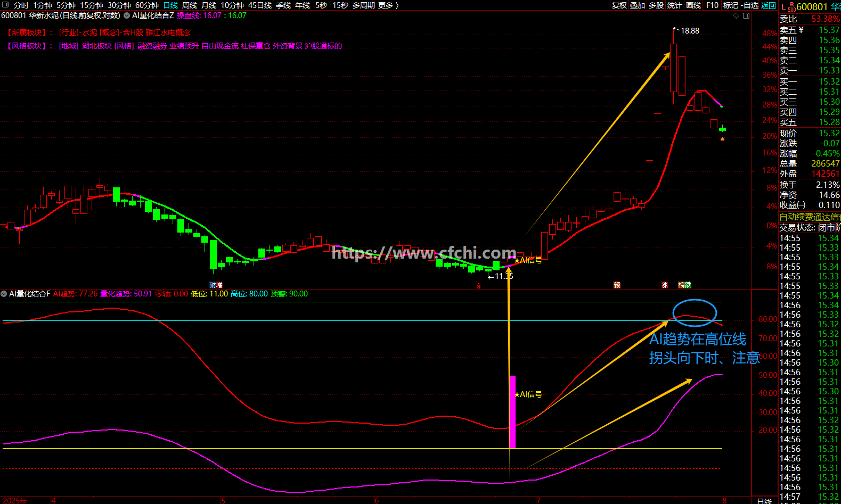Select the 45日线 period
841x504 pixels.
(x=260, y=5)
